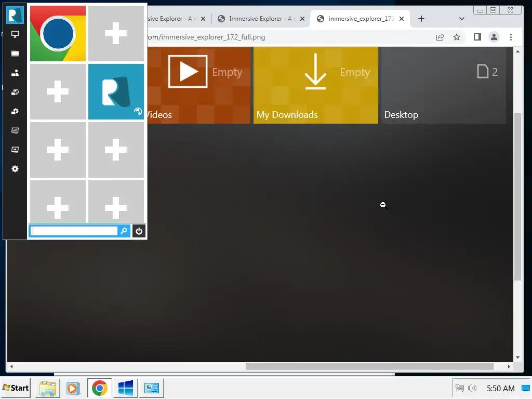Click the magnifier search button in launcher

[124, 231]
